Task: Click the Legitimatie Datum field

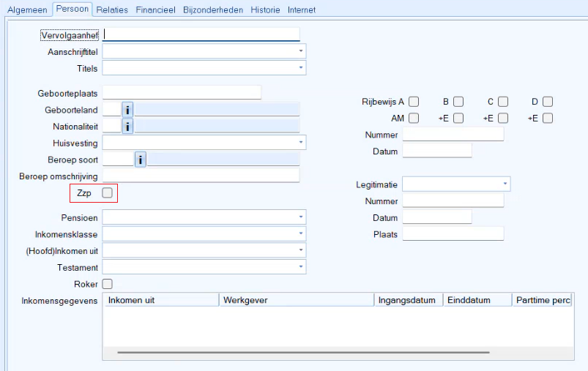Action: tap(437, 217)
